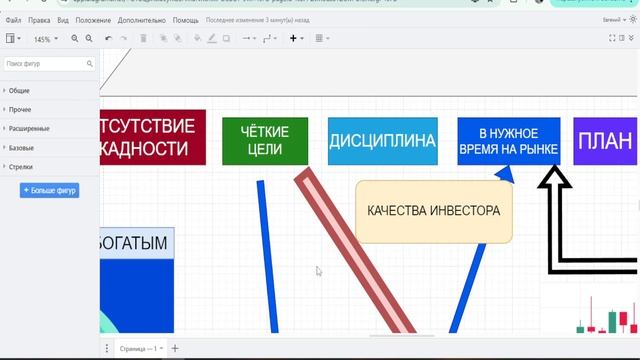The width and height of the screenshot is (640, 360).
Task: Open the Файл menu
Action: point(13,20)
